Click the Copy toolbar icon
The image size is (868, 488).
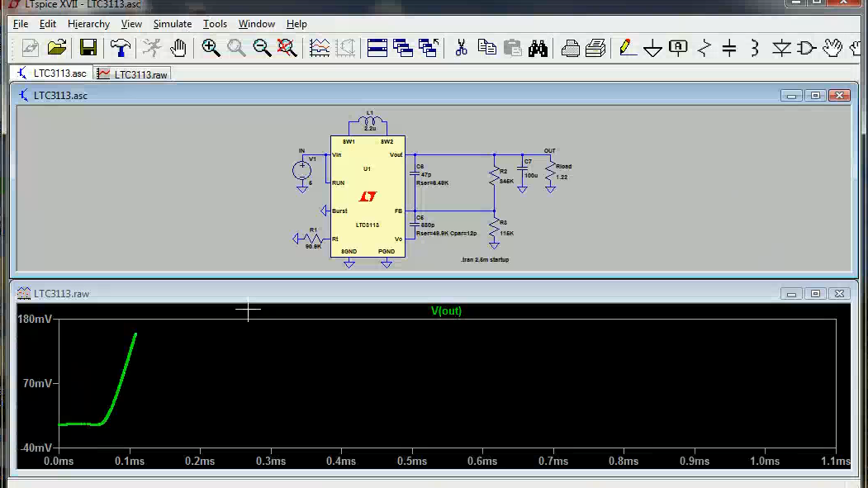(x=486, y=48)
